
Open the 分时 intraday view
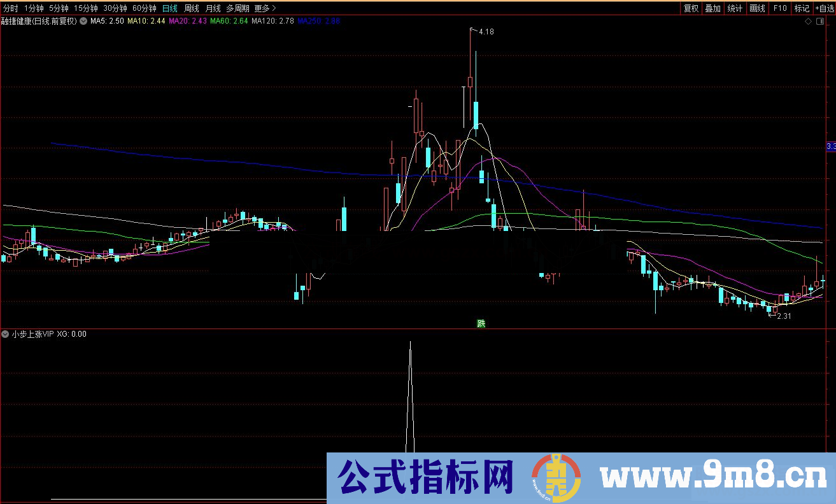coord(10,8)
